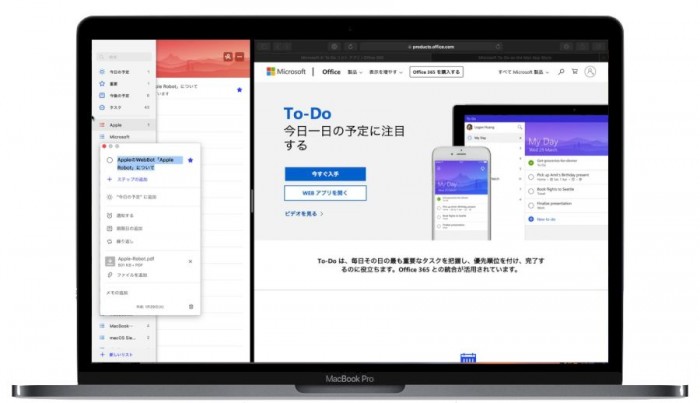The width and height of the screenshot is (700, 403).
Task: Click the highlighted Apple WebBot task title
Action: [x=150, y=163]
